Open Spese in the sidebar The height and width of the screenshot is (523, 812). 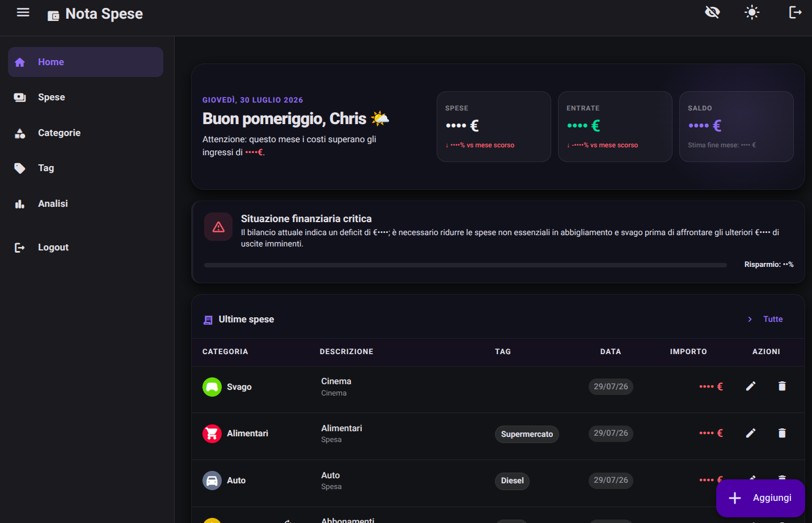(86, 97)
